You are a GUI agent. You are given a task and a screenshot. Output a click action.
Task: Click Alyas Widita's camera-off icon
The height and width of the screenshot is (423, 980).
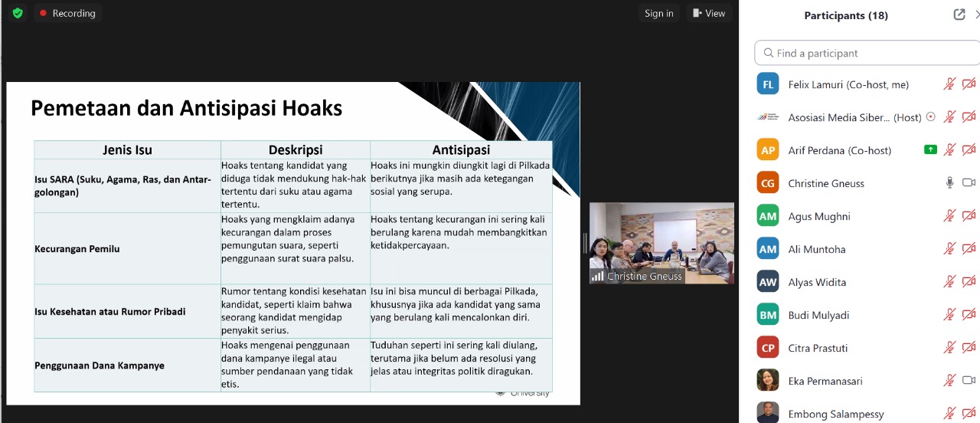[x=969, y=282]
